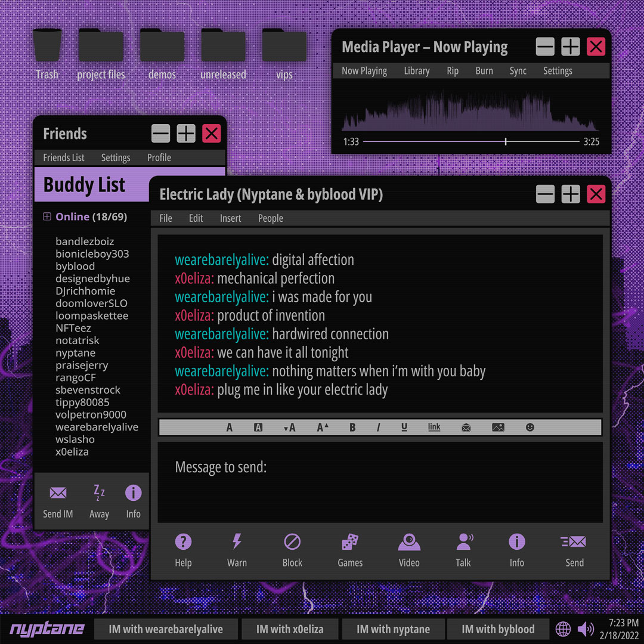Open taskbar IM with byblood
Viewport: 644px width, 644px height.
pyautogui.click(x=498, y=629)
